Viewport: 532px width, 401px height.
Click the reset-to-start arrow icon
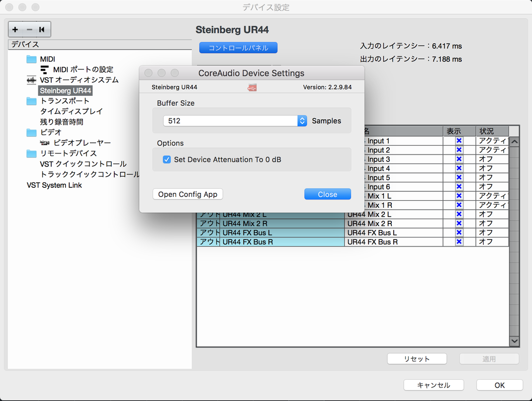click(x=42, y=29)
